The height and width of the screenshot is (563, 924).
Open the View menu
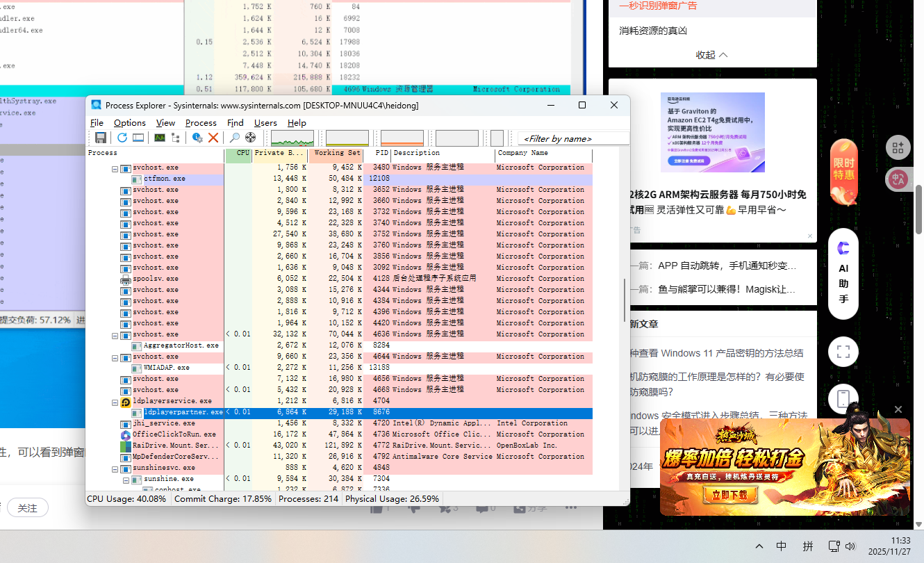tap(165, 122)
